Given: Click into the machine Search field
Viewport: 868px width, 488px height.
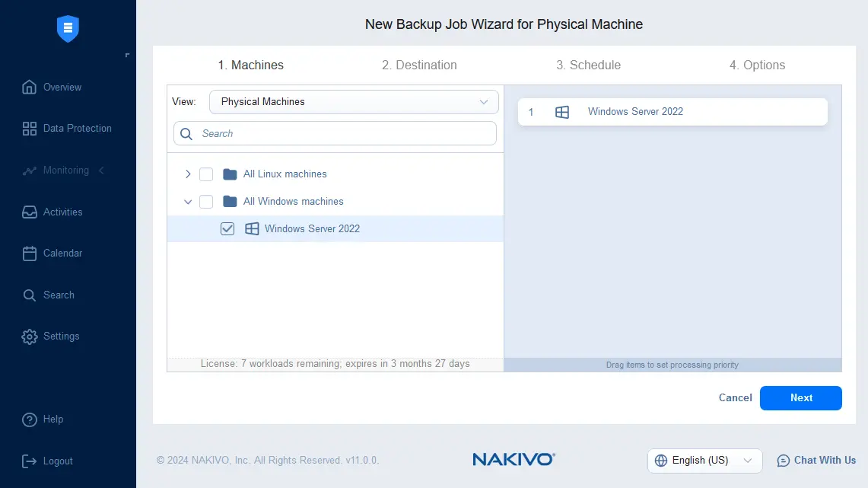Looking at the screenshot, I should click(335, 133).
